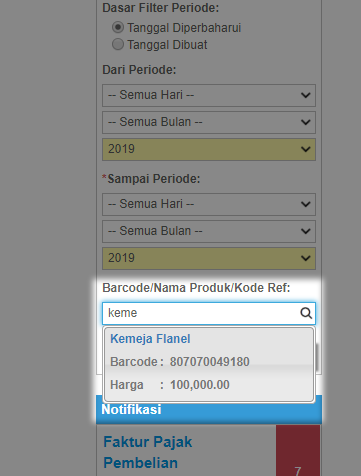Open Sampai Periode Semua Hari dropdown
Screen dimensions: 361x476
click(x=209, y=204)
